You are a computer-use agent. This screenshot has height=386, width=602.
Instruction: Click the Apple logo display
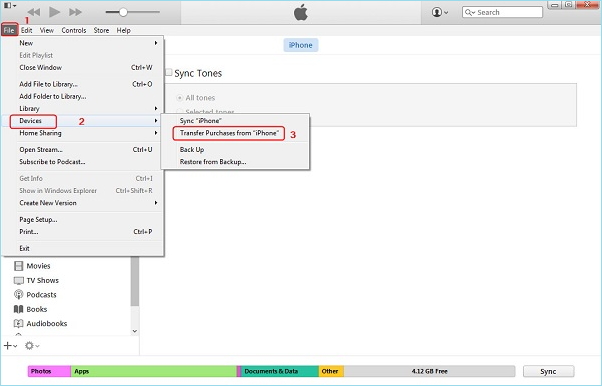pos(301,13)
